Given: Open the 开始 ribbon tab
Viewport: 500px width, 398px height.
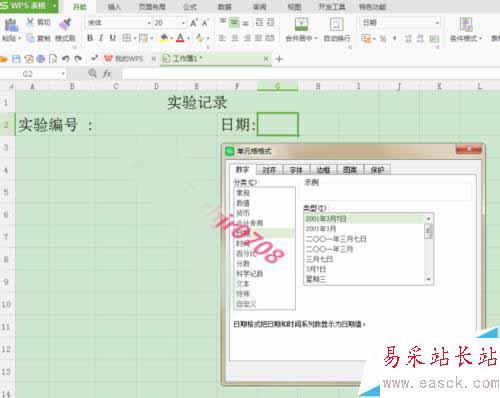Looking at the screenshot, I should [80, 7].
